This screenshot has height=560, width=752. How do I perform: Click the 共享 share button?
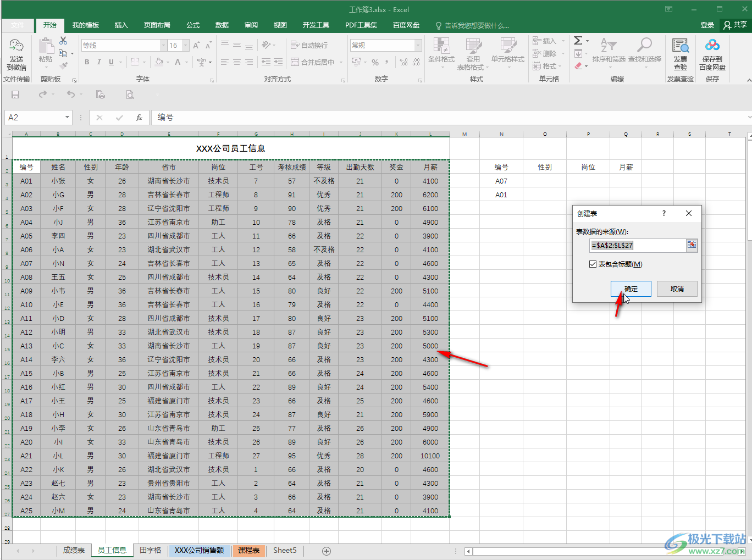(x=736, y=25)
